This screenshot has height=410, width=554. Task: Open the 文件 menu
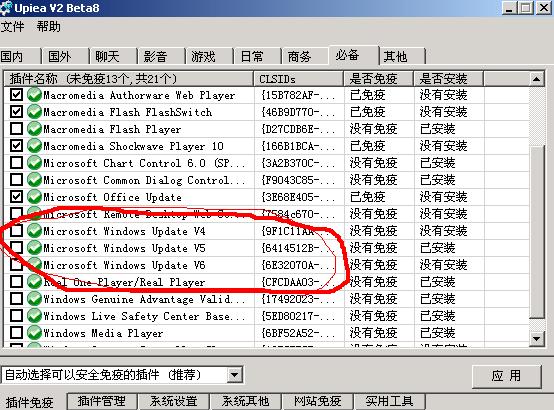coord(12,27)
